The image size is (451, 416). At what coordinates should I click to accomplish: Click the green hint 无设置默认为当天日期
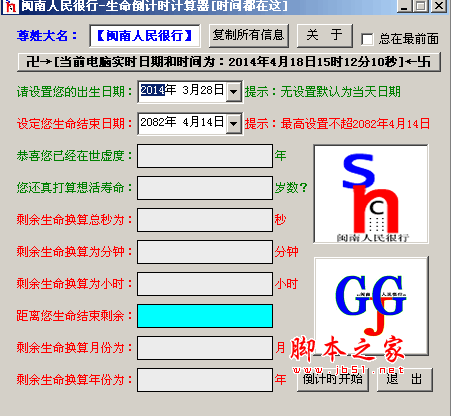[341, 92]
